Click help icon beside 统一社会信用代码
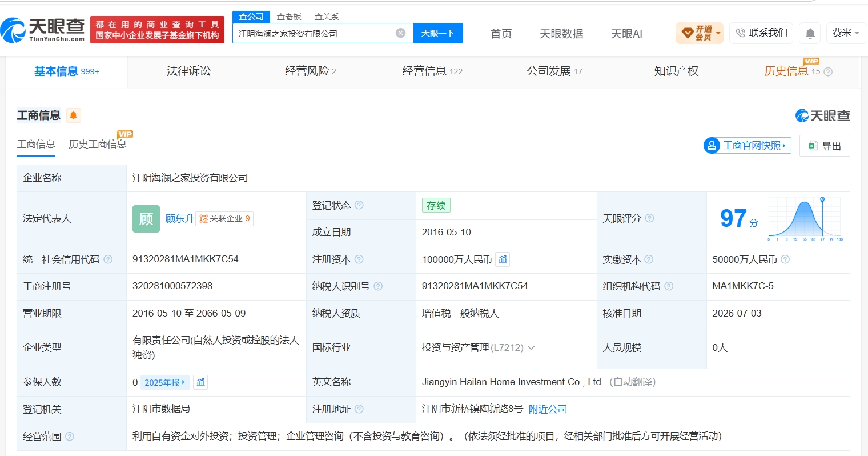The width and height of the screenshot is (868, 456). [x=108, y=259]
